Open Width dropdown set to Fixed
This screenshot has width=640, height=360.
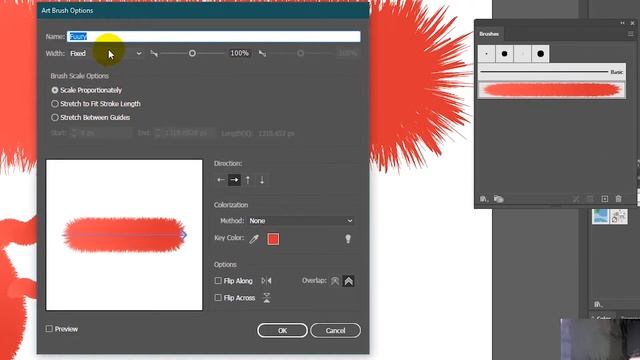click(x=105, y=53)
